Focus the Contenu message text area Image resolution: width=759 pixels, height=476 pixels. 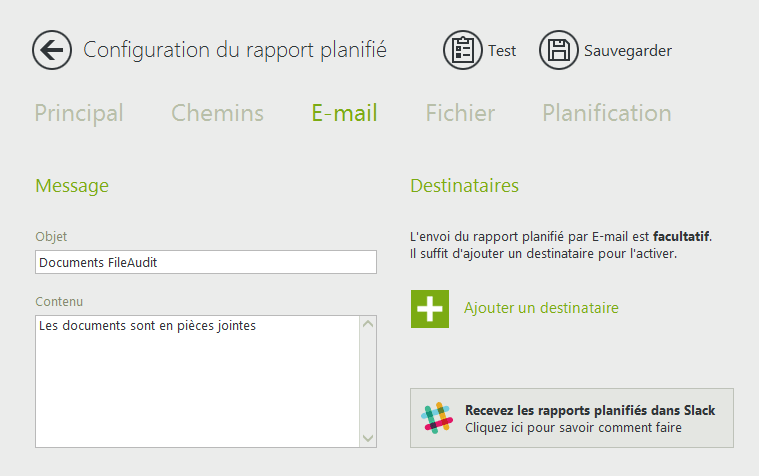point(196,381)
